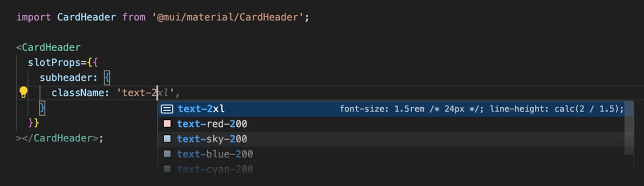Click the utility icon beside text-2xl suggestion
644x186 pixels.
[x=167, y=109]
